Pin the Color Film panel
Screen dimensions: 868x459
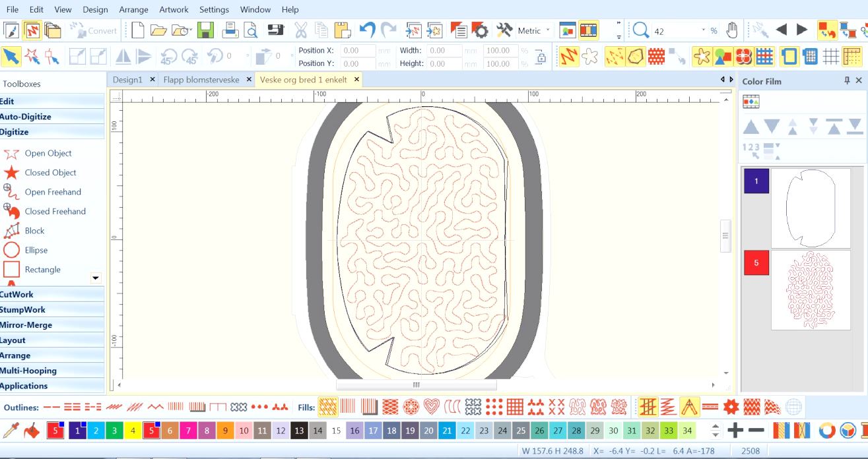(x=847, y=80)
